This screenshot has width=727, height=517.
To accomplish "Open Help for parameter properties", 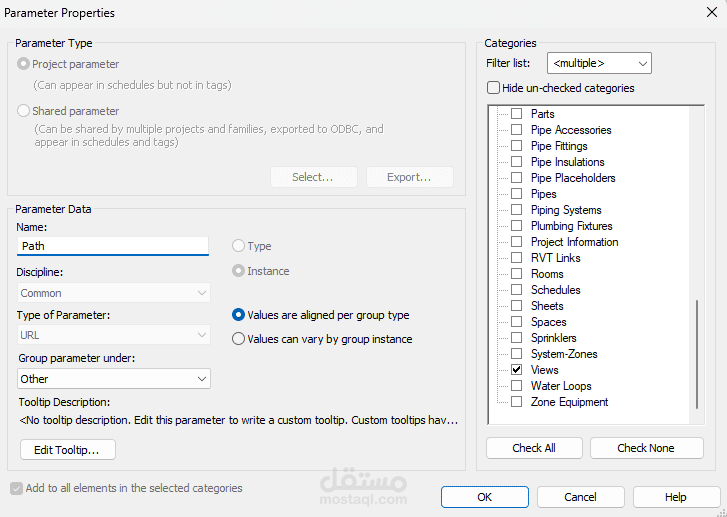I will (676, 497).
